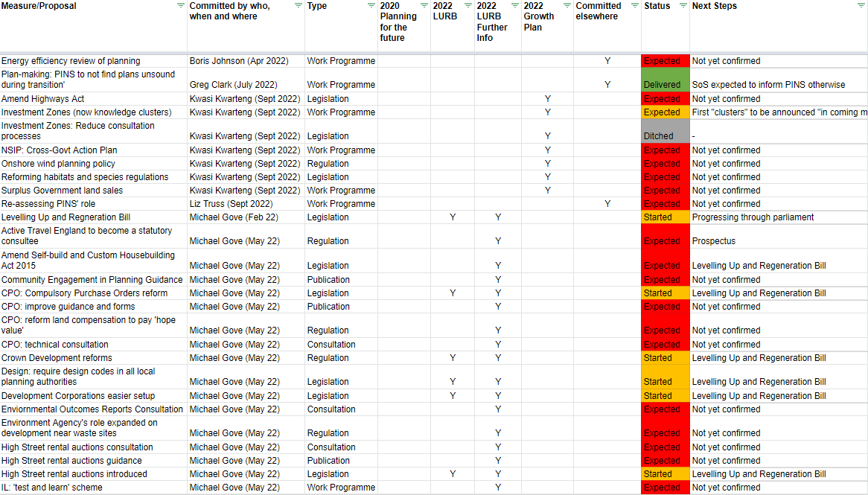Select cell 'CPO: Compulsory Purchase Orders reform'
Screen dimensions: 868x495
tap(94, 293)
